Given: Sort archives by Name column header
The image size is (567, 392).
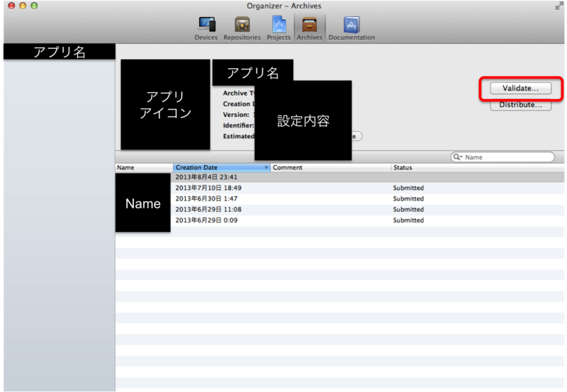Looking at the screenshot, I should click(x=144, y=167).
